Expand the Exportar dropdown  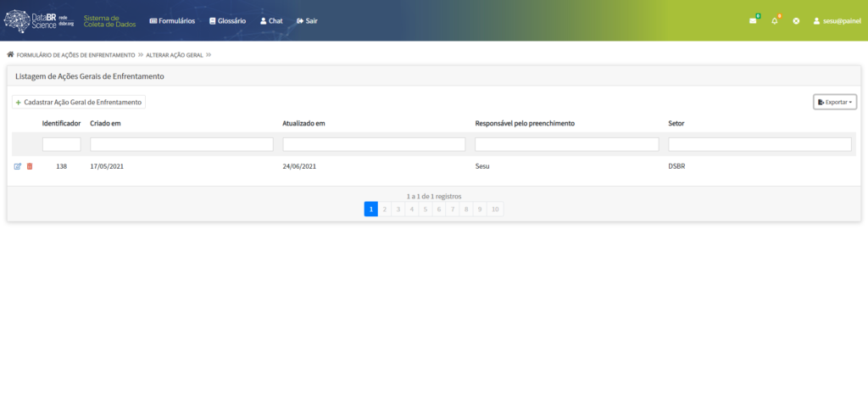pos(835,102)
